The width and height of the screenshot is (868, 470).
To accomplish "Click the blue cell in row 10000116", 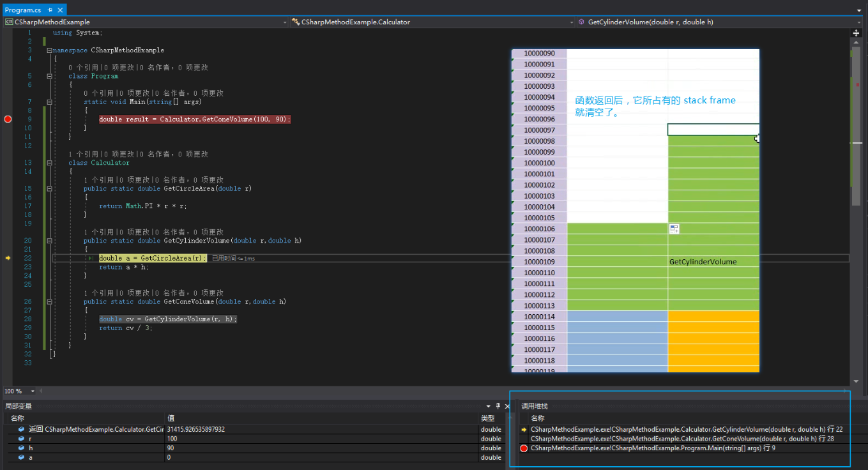I will click(617, 338).
